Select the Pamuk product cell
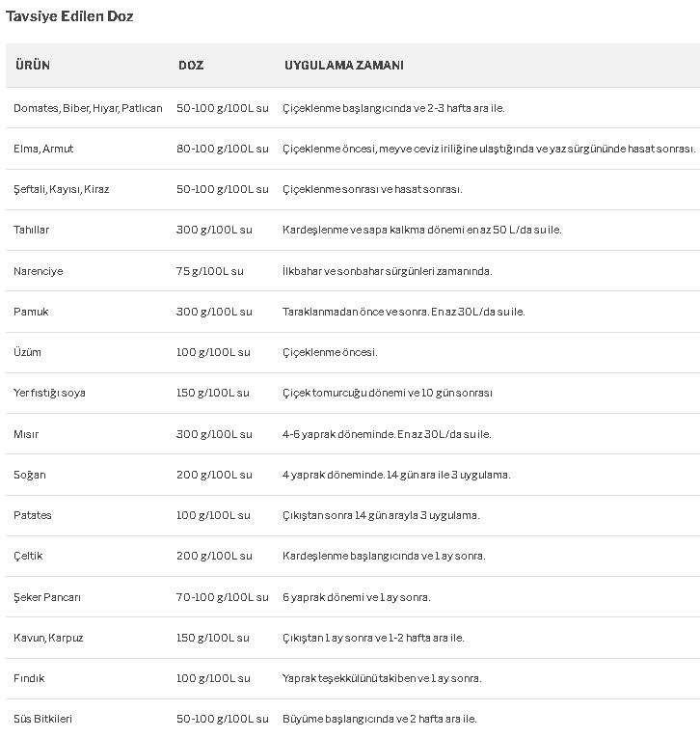This screenshot has width=700, height=738. [x=31, y=312]
